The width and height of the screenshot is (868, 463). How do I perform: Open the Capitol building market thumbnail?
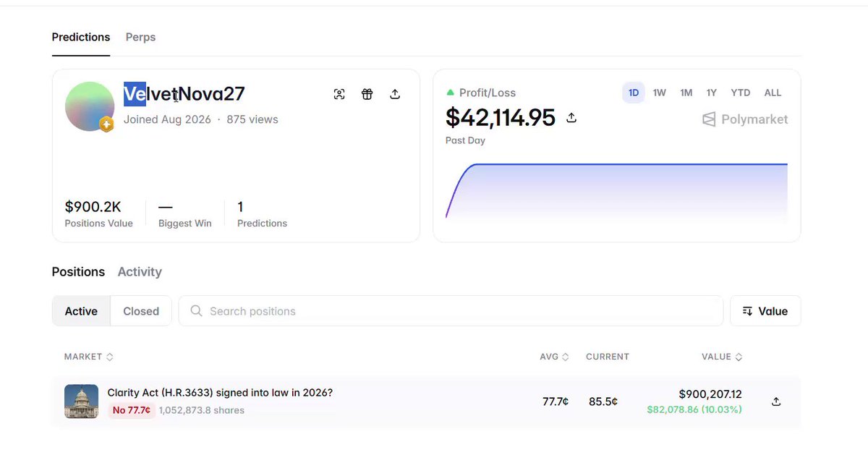coord(81,402)
